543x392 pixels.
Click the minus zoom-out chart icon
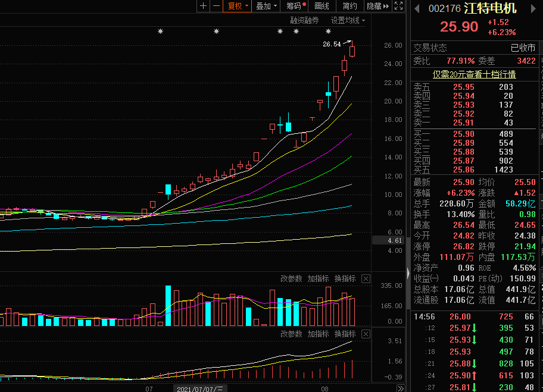pos(216,6)
